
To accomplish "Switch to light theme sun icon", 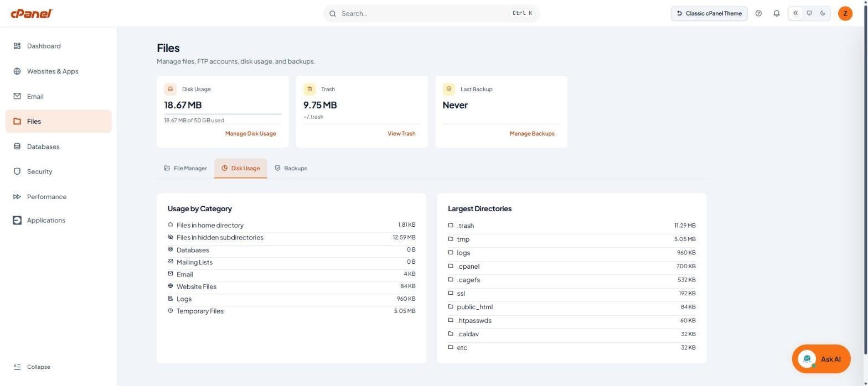I will (795, 13).
